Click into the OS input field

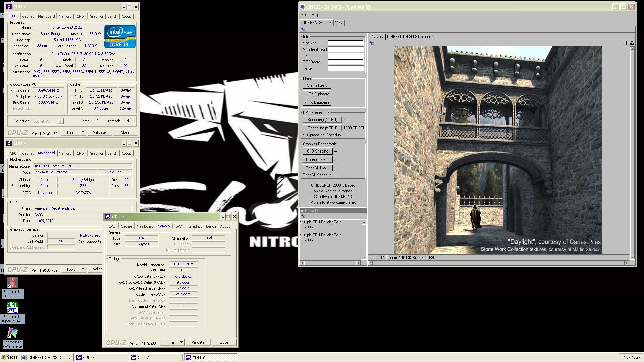coord(345,56)
